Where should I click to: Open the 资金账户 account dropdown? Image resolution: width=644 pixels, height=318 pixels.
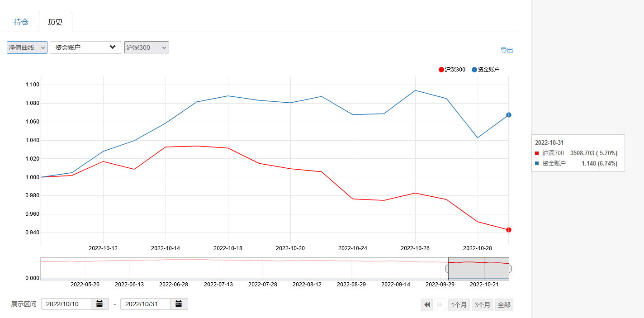click(x=86, y=47)
